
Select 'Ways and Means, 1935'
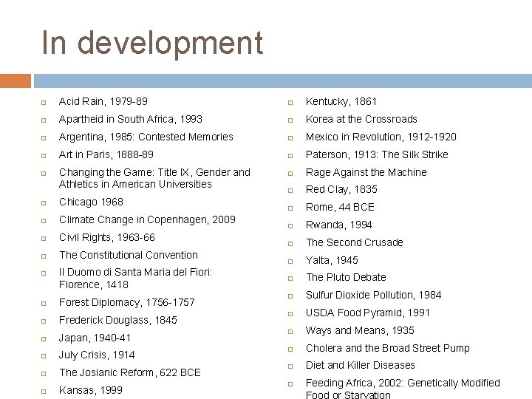360,331
